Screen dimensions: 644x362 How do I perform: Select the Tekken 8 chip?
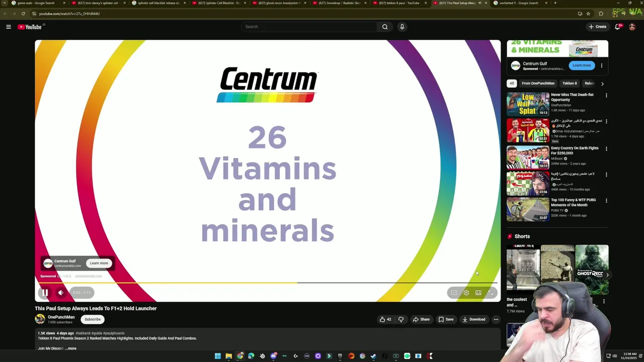(570, 83)
